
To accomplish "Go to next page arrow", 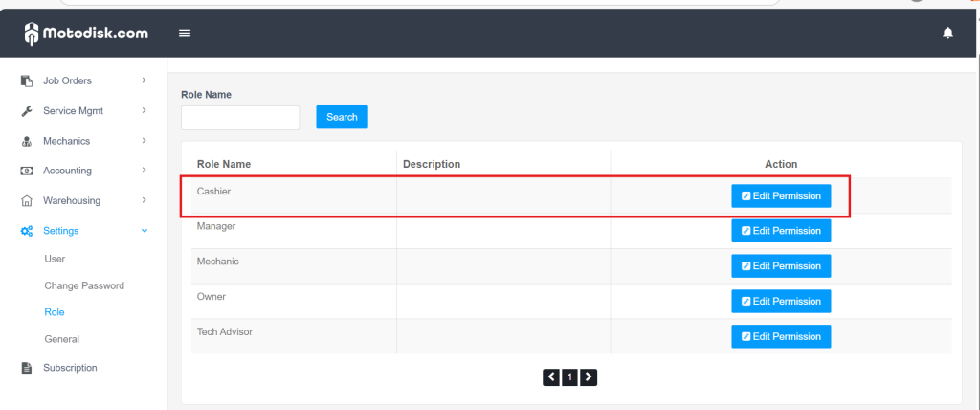I will coord(589,377).
